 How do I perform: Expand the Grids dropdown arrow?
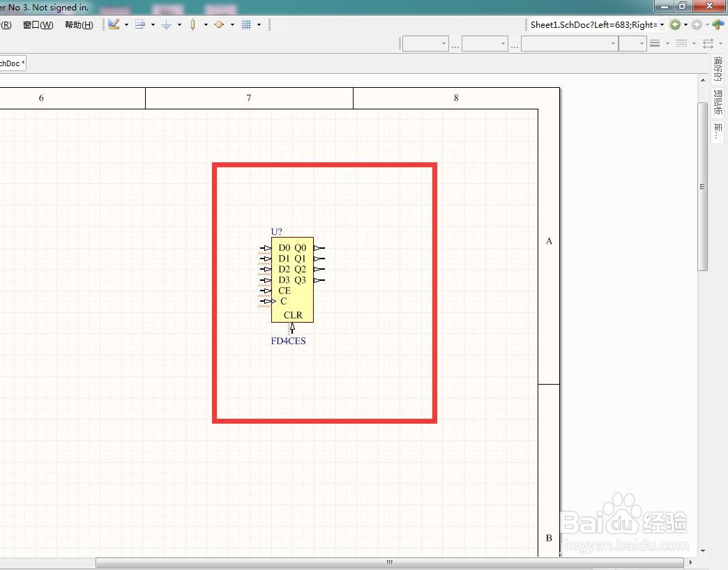pos(259,24)
